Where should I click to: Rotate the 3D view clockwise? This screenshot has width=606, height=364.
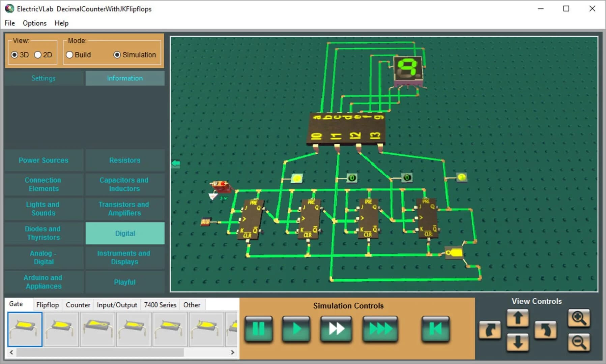(490, 330)
